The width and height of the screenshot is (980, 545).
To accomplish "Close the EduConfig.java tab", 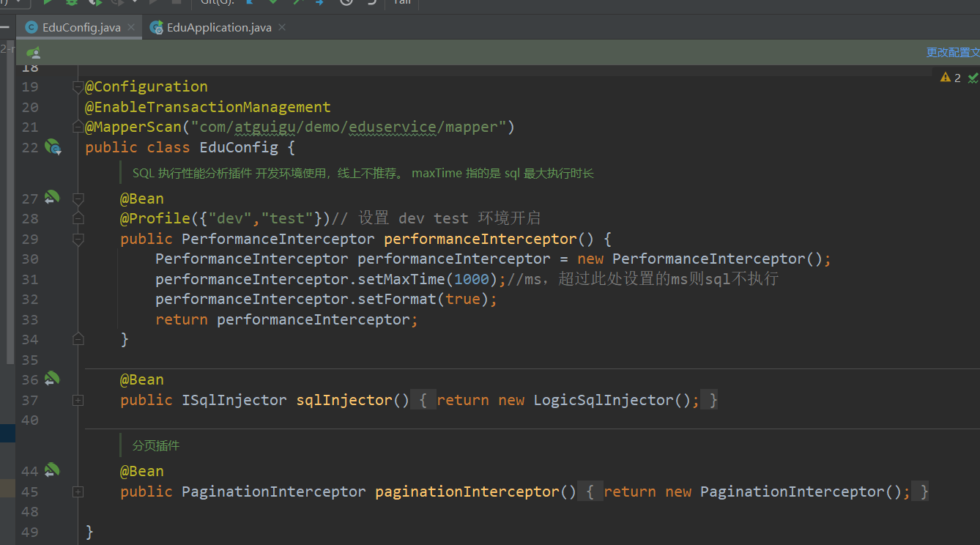I will [132, 27].
